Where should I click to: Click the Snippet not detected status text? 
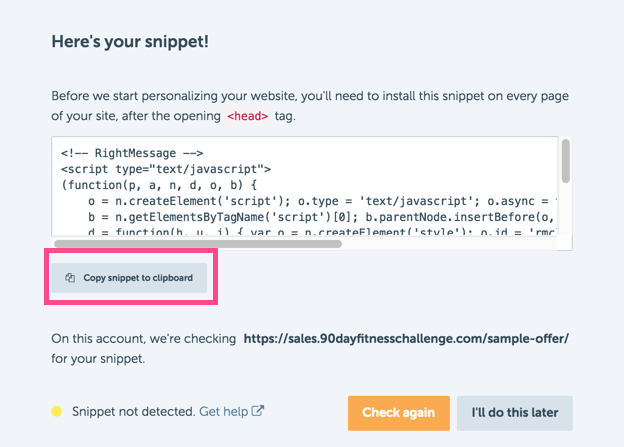tap(133, 411)
